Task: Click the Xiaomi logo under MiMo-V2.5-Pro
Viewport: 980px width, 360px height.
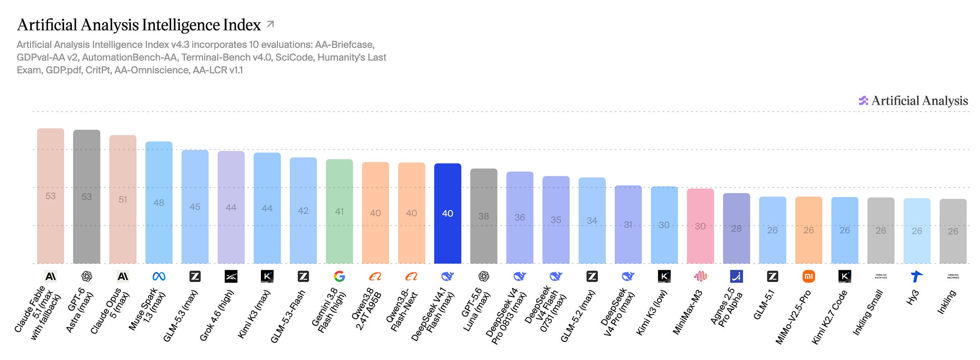Action: [808, 277]
